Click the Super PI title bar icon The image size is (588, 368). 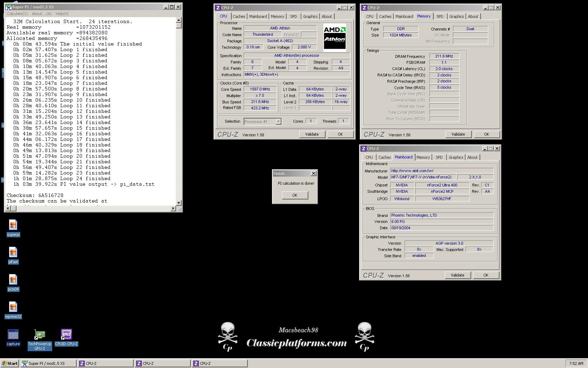(x=8, y=7)
